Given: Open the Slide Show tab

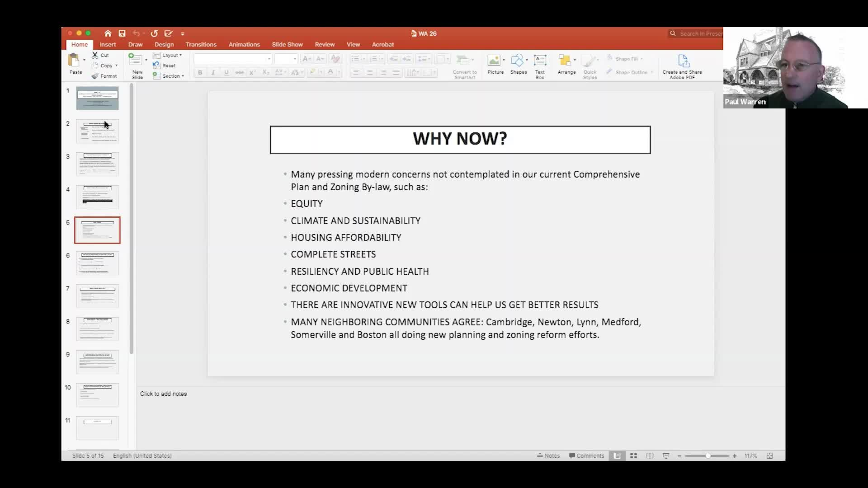Looking at the screenshot, I should coord(287,44).
